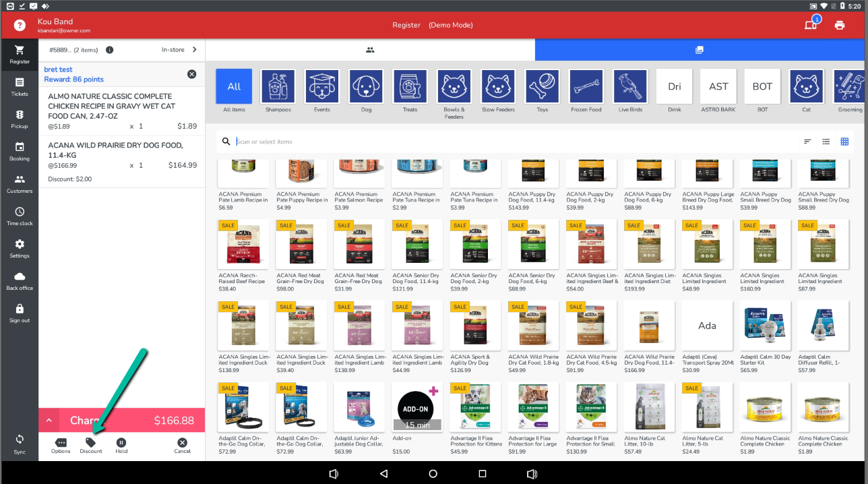Open the Time clock sidebar icon
Viewport: 868px width, 484px height.
point(20,212)
